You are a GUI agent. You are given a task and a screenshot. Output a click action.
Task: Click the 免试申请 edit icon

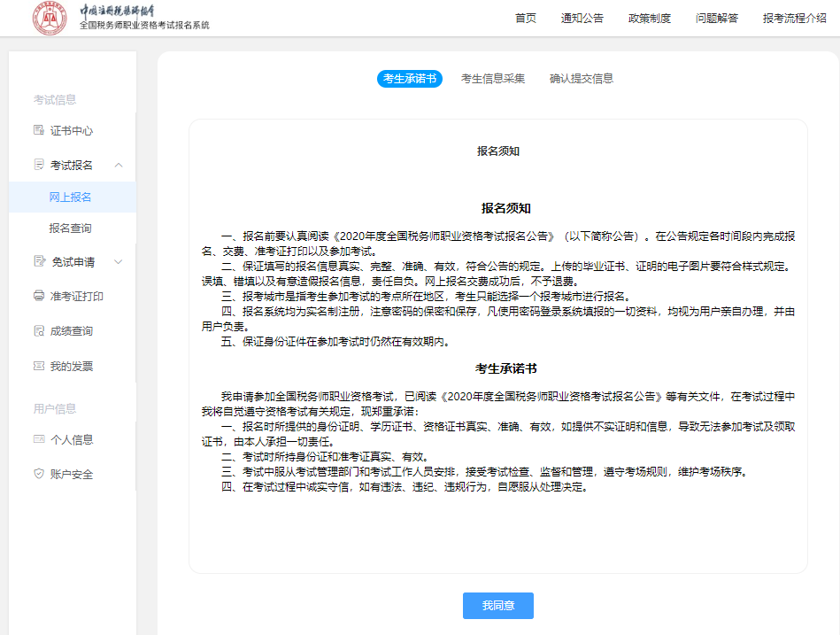click(38, 262)
